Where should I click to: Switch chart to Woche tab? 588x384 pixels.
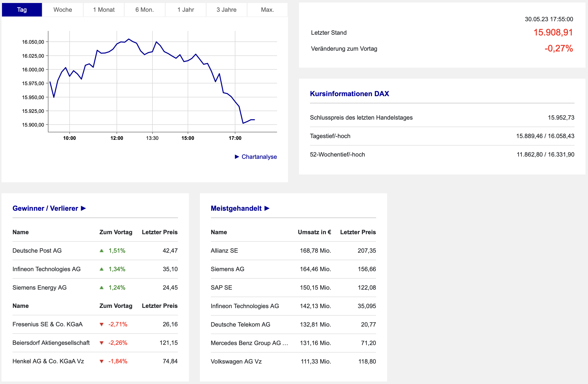click(x=63, y=10)
